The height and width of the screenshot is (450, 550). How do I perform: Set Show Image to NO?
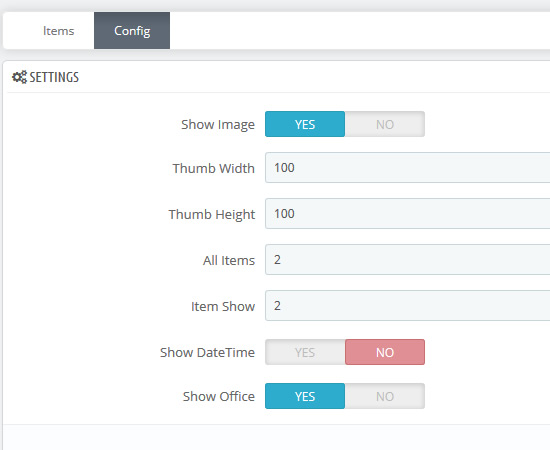385,124
